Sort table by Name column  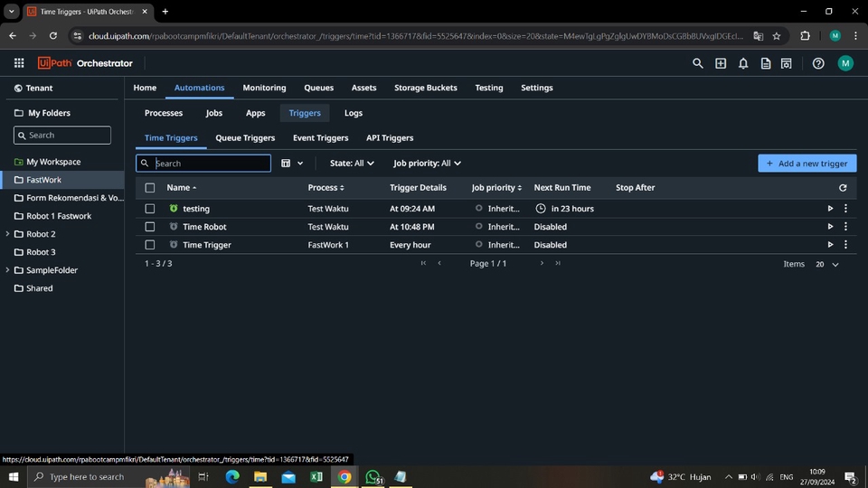tap(182, 188)
